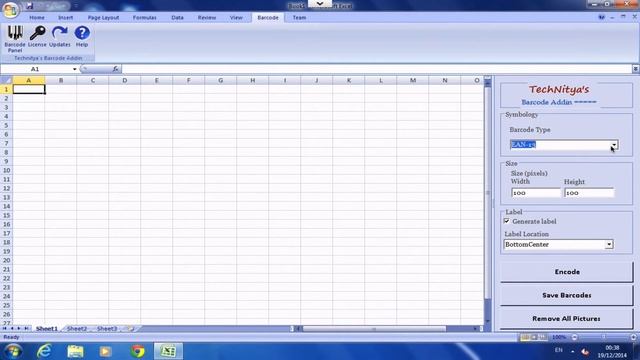This screenshot has height=360, width=640.
Task: Click the zoom slider
Action: click(604, 337)
